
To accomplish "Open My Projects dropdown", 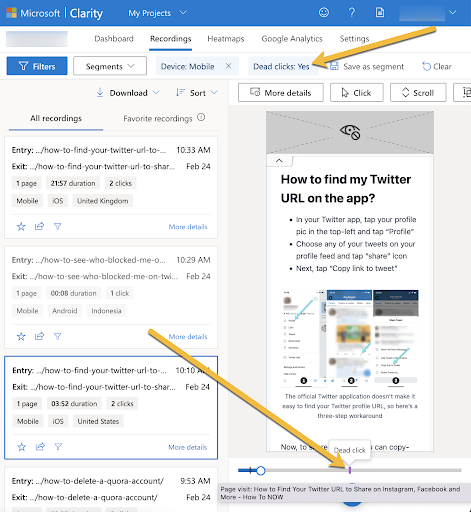I will tap(157, 13).
